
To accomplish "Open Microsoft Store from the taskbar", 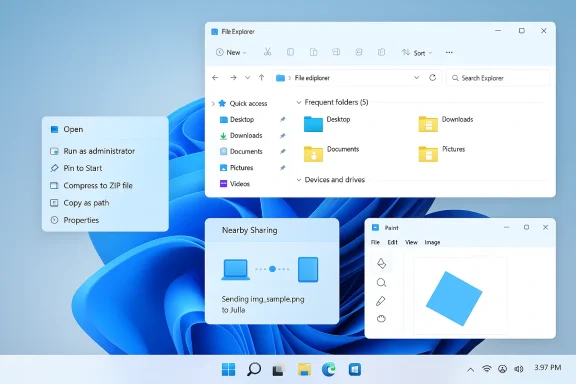I will point(355,369).
